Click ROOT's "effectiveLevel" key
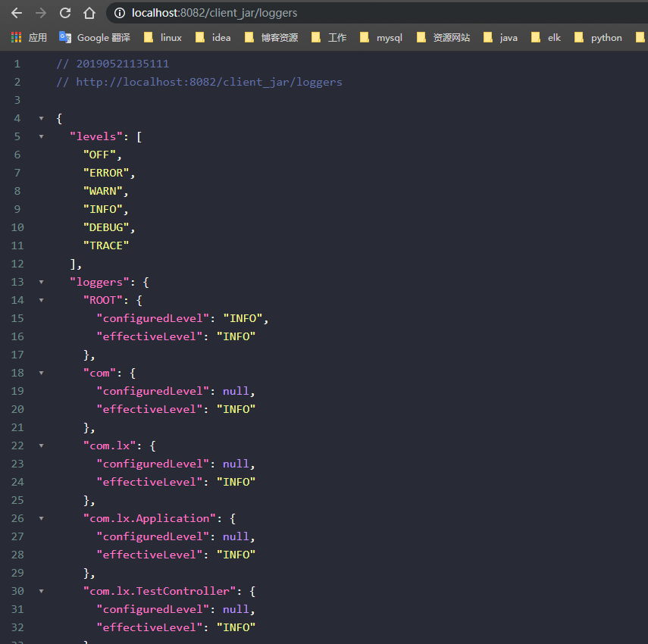The image size is (648, 644). click(x=149, y=336)
